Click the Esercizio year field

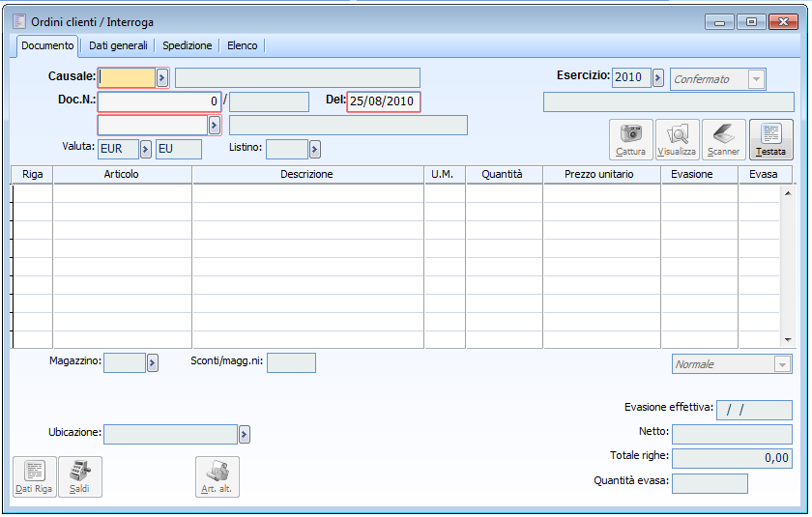tap(631, 77)
